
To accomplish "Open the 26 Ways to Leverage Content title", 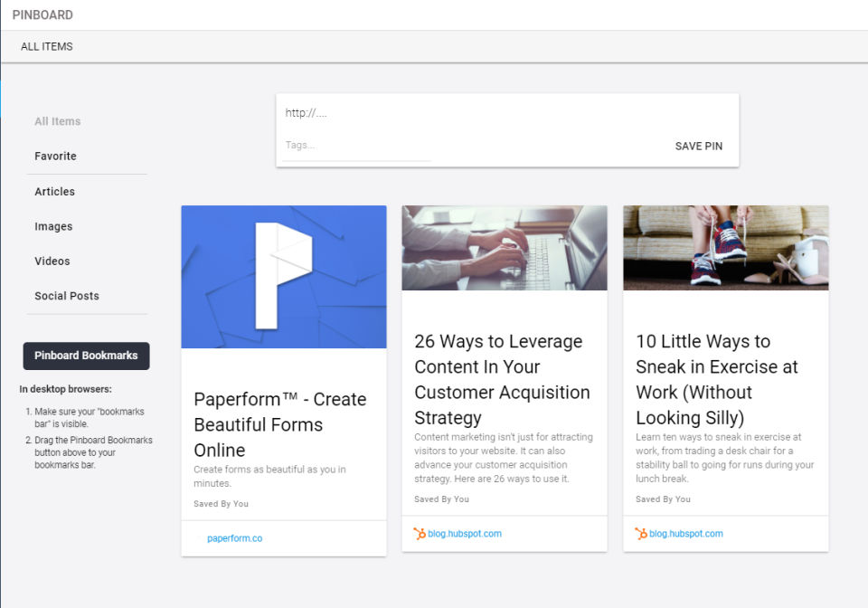I will (502, 379).
